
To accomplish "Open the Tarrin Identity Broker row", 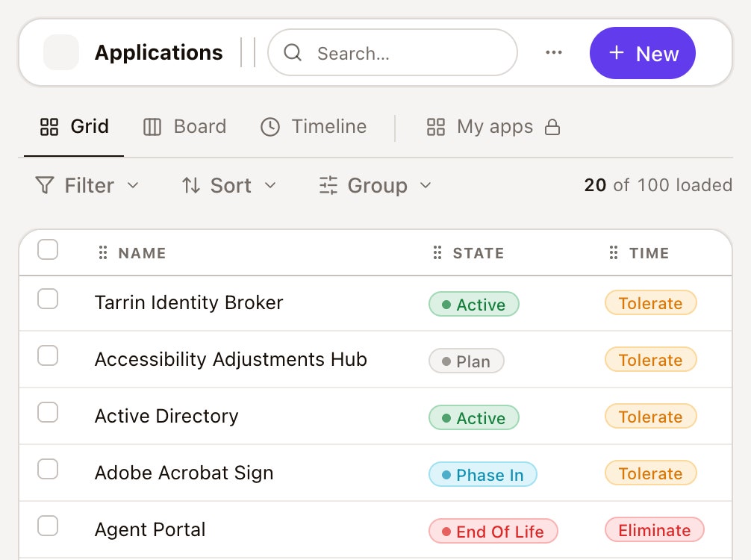I will pyautogui.click(x=375, y=302).
